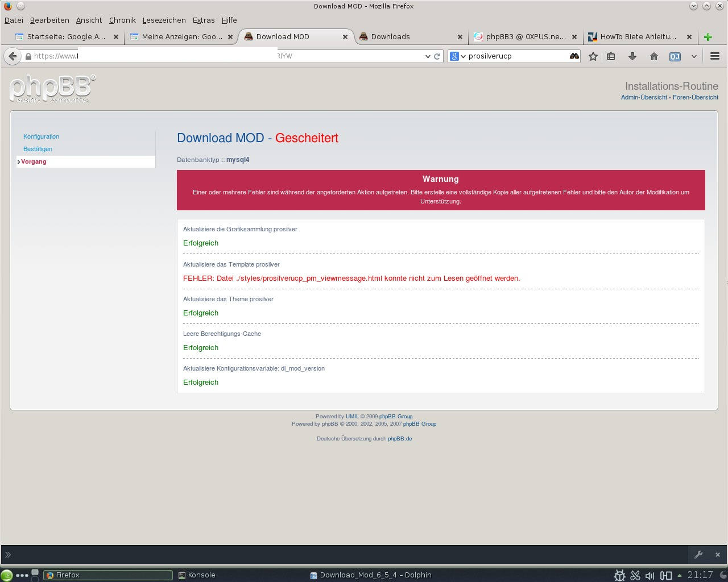Expand the toolbar overflow chevron next to QJ

694,56
